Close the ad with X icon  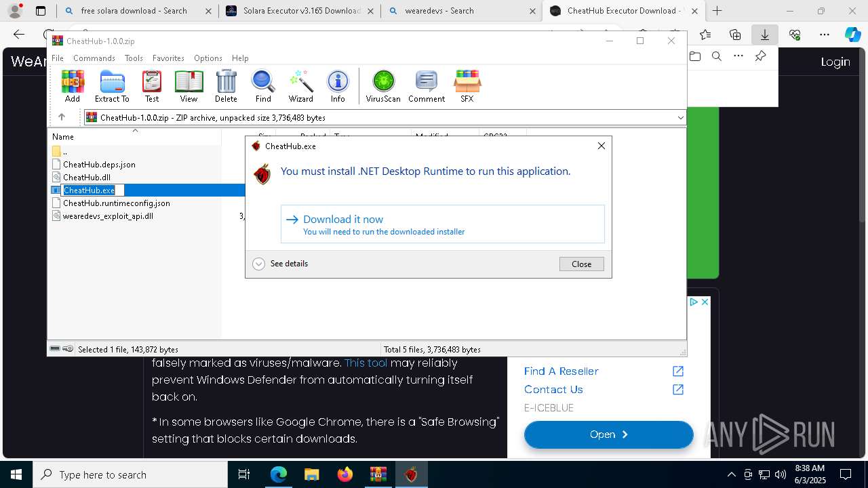705,302
